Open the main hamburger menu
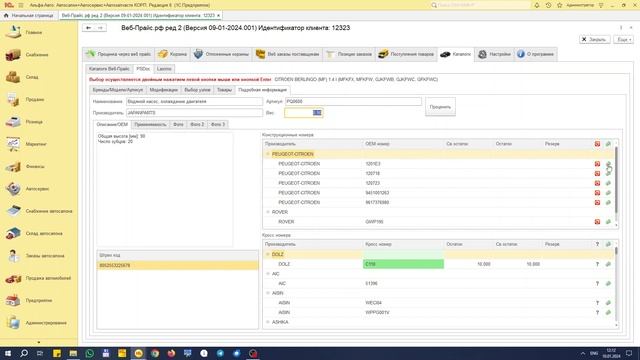640x360 pixels. tap(21, 5)
